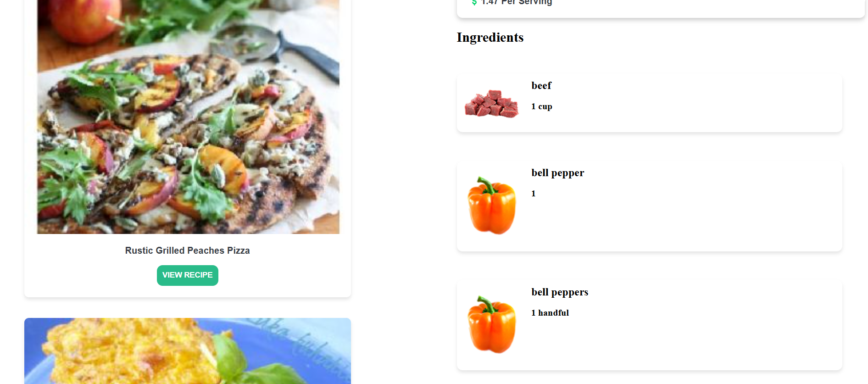Click the orange pepper image for 'bell peppers'
The image size is (868, 384).
pos(491,324)
